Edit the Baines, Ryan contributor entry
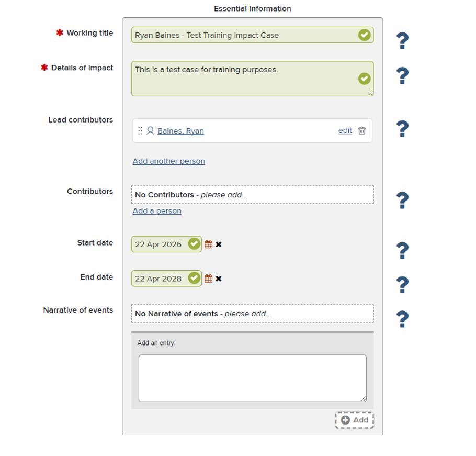 345,131
